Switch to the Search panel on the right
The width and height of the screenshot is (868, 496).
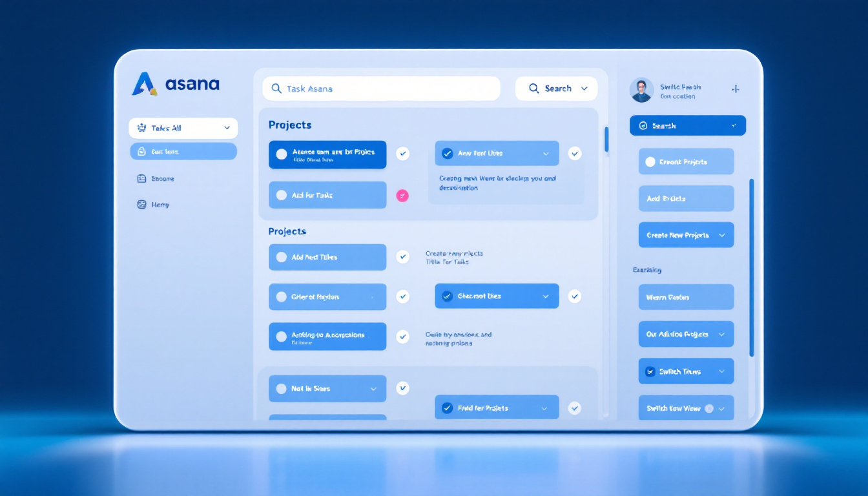687,125
